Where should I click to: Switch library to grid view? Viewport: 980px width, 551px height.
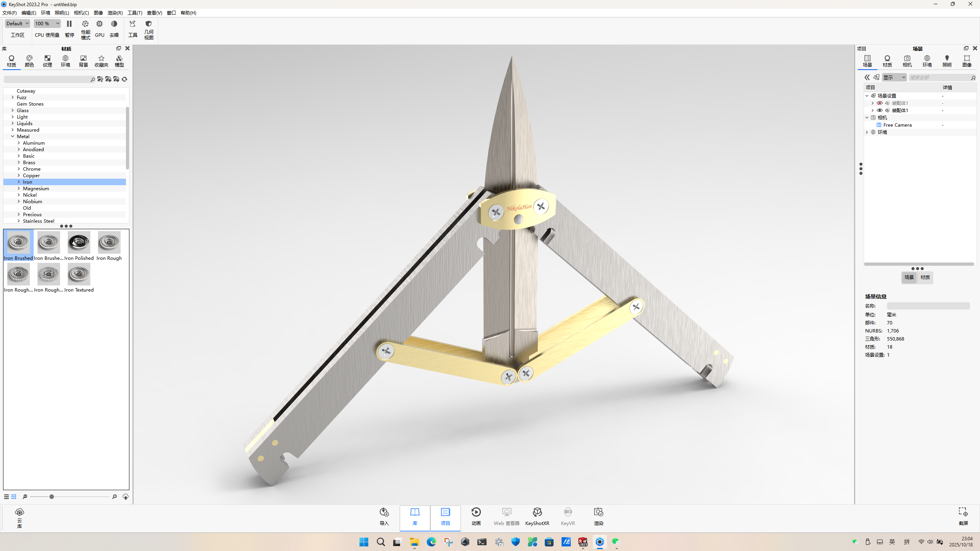tap(14, 497)
